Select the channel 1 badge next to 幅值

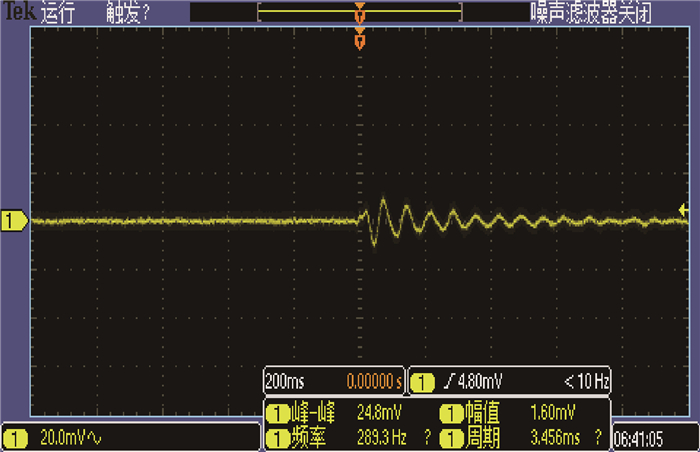(450, 413)
